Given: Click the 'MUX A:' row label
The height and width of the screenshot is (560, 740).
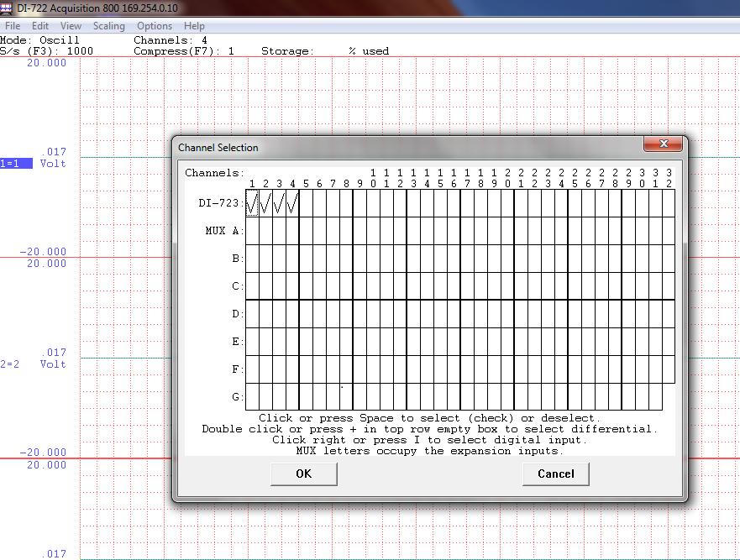Looking at the screenshot, I should pyautogui.click(x=224, y=231).
